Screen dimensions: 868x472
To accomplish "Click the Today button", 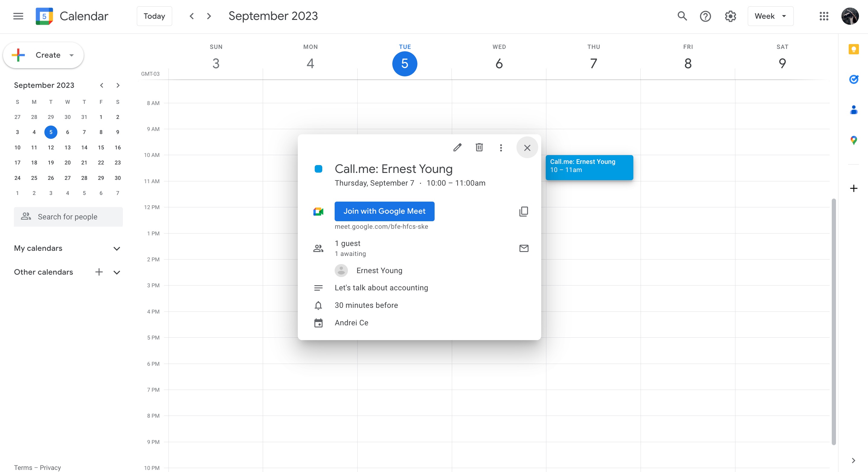I will click(154, 16).
